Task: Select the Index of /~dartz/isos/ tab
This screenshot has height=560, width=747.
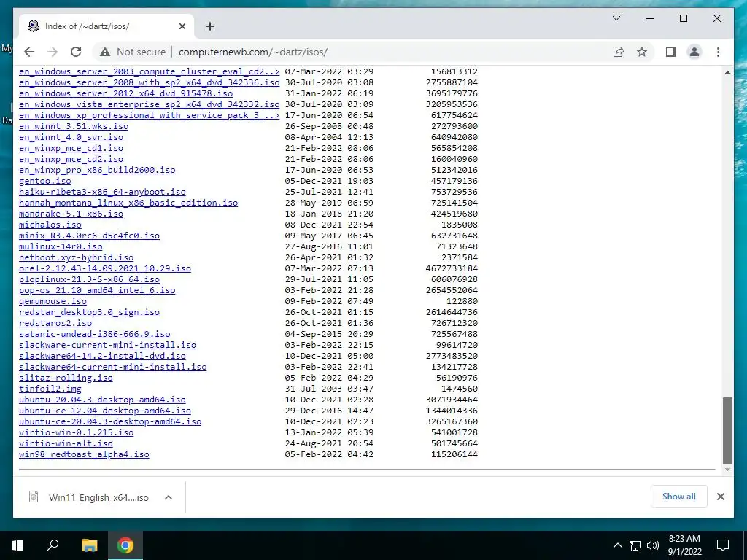Action: (x=107, y=26)
